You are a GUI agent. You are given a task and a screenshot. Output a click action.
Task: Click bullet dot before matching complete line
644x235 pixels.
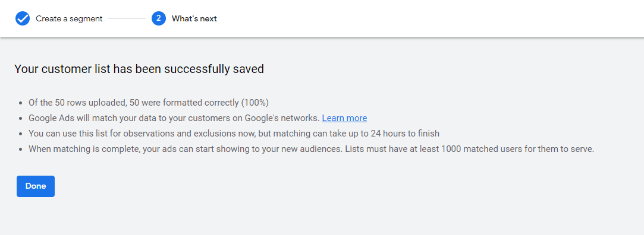click(x=21, y=150)
